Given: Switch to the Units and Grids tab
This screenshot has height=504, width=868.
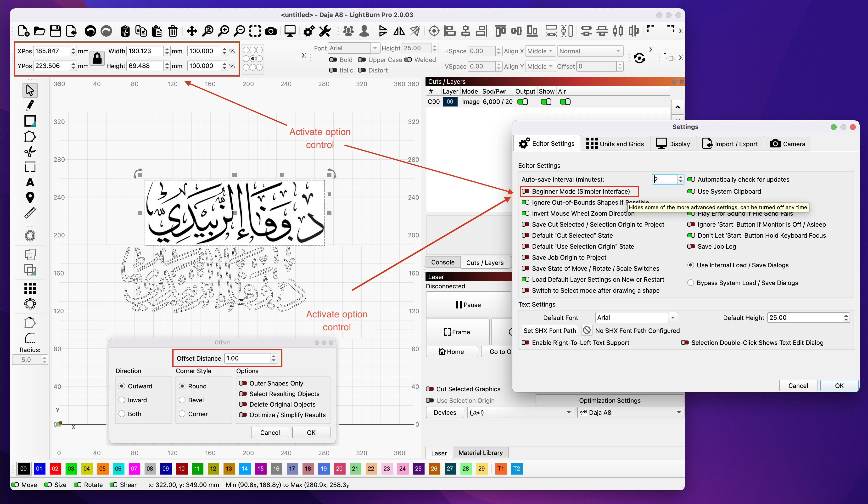Looking at the screenshot, I should pyautogui.click(x=615, y=144).
